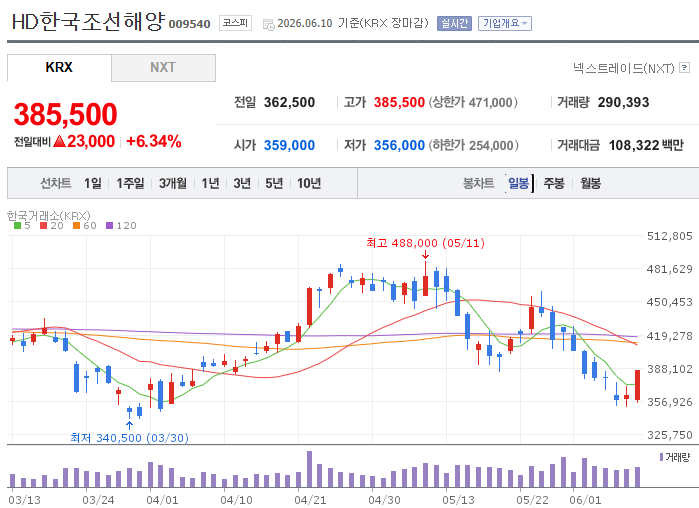Click the low price value 356,000

click(x=399, y=145)
